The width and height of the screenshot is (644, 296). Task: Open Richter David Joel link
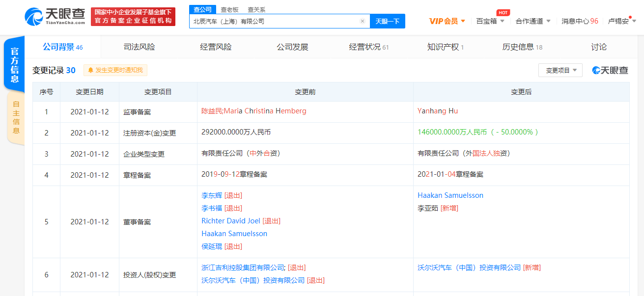(231, 221)
